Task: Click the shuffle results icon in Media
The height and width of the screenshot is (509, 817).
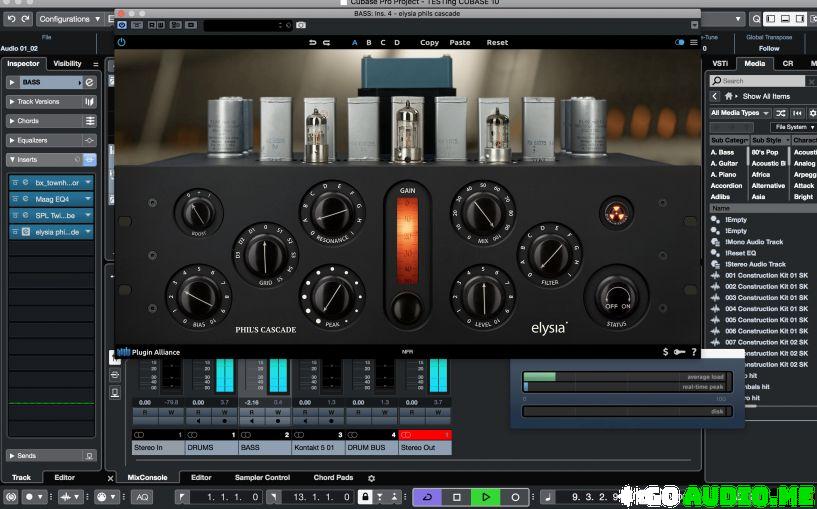Action: point(781,113)
